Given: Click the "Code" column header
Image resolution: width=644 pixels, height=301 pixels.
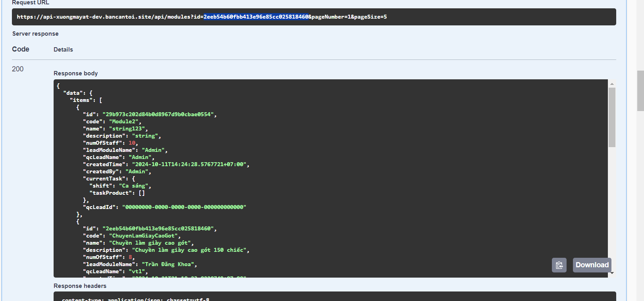Looking at the screenshot, I should [x=21, y=49].
